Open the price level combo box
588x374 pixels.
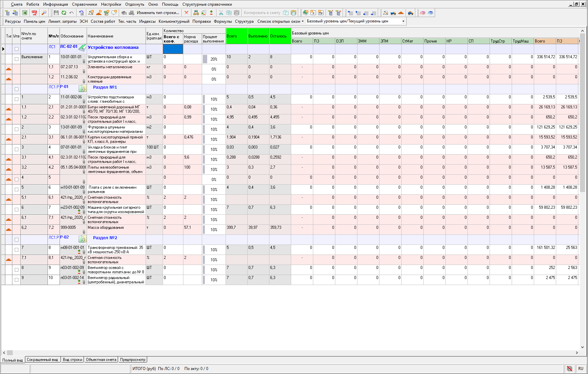coord(355,21)
